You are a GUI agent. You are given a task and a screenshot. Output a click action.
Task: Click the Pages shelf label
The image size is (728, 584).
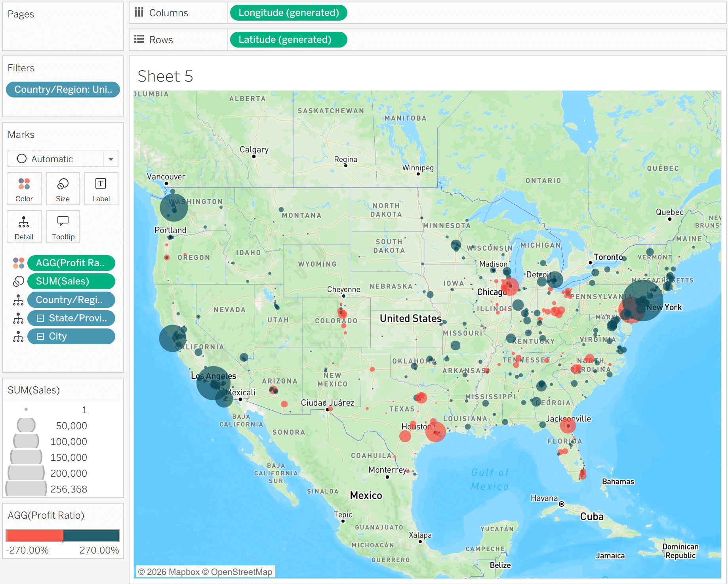[x=21, y=14]
